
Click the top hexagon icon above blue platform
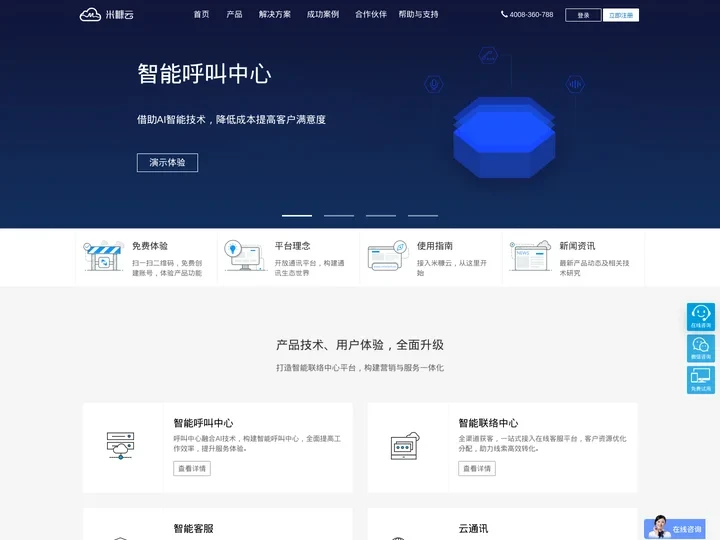[488, 56]
